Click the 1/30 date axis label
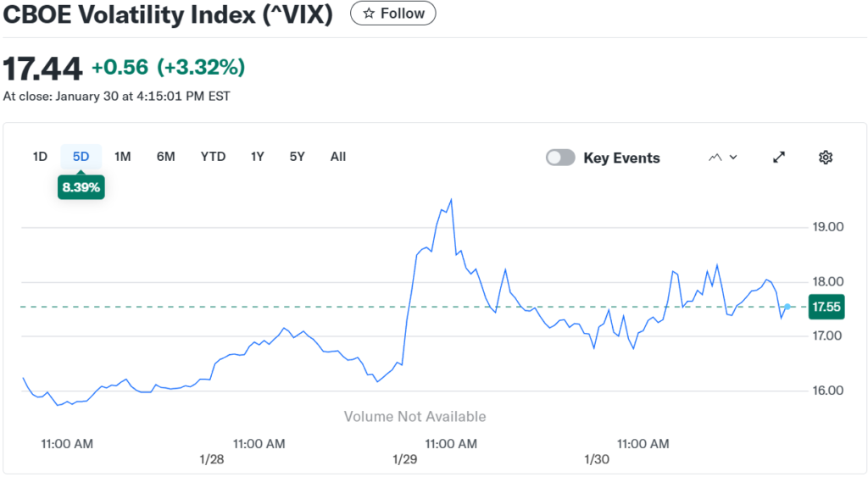Viewport: 868px width, 477px height. 597,459
